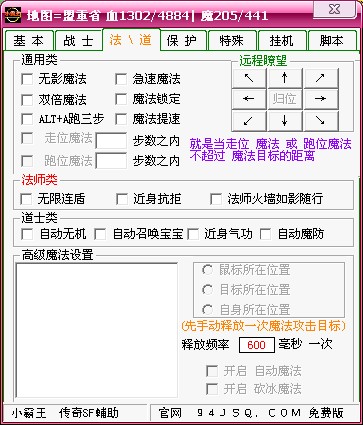Screen dimensions: 363x425
Task: Click the 走位魔法 step count field
Action: click(111, 140)
